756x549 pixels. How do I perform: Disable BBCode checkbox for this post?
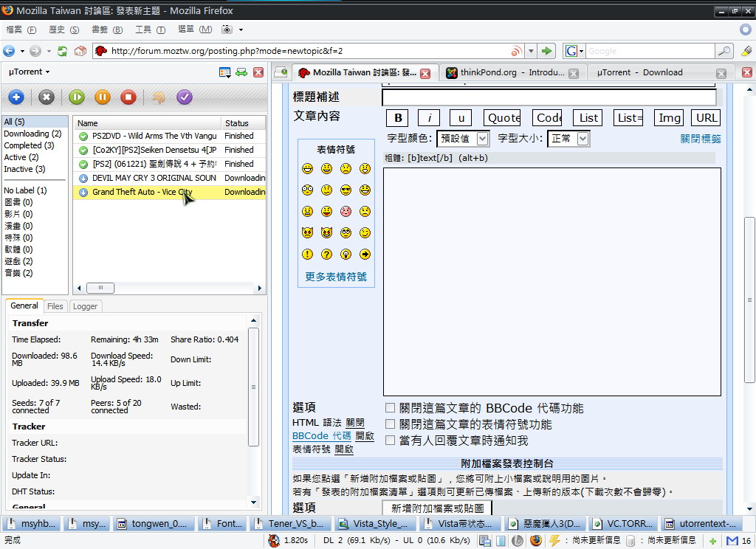coord(390,408)
